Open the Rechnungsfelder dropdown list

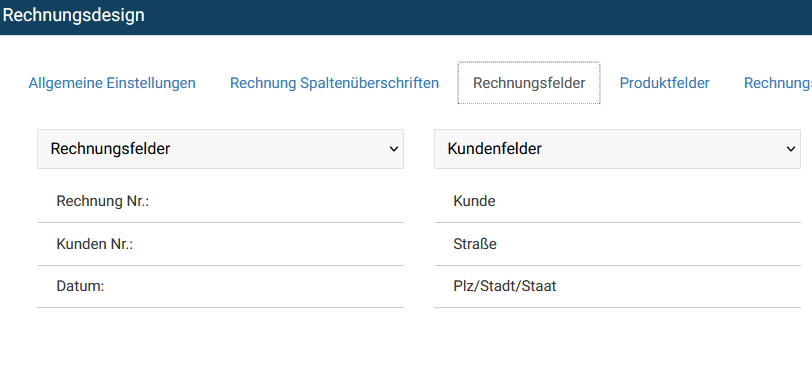220,149
